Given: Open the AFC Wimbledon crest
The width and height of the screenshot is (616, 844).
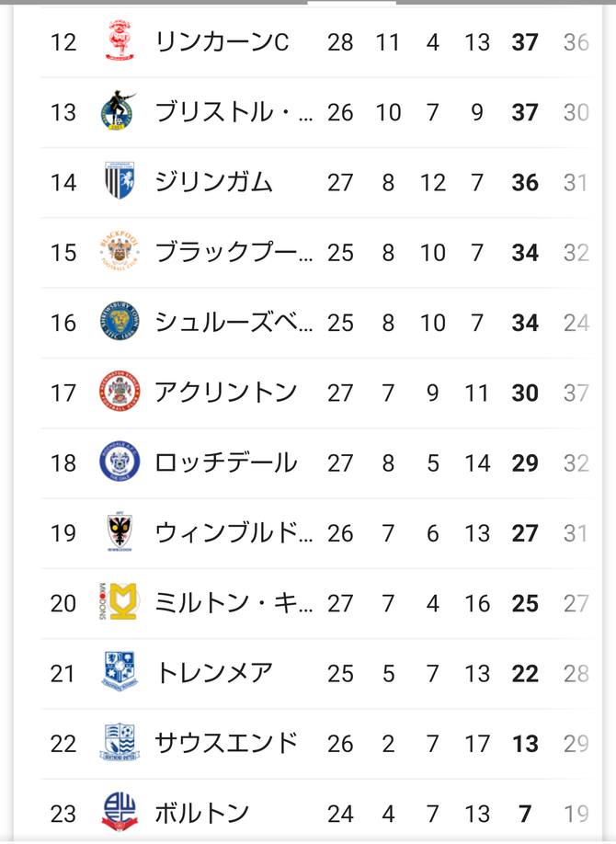Looking at the screenshot, I should point(120,531).
